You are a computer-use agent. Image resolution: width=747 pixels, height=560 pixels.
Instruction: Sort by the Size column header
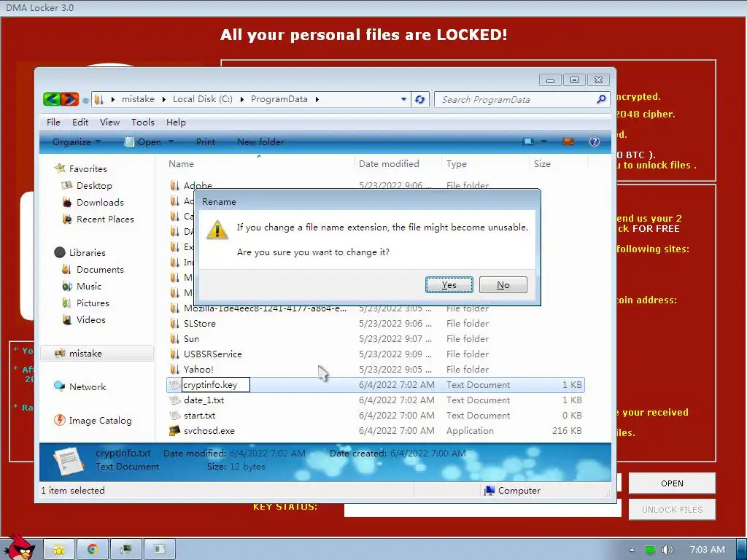(542, 164)
